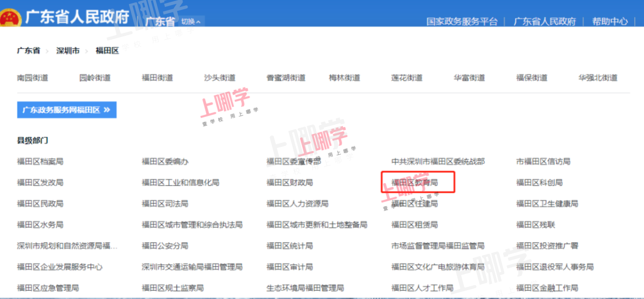Choose 香蜜湖街道 subdistrict
The width and height of the screenshot is (644, 299).
pyautogui.click(x=286, y=78)
